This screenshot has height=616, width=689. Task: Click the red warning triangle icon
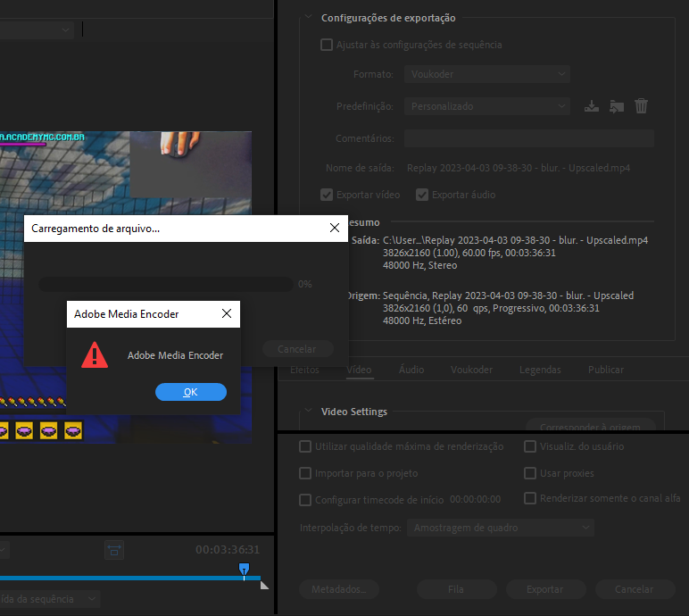pos(95,355)
